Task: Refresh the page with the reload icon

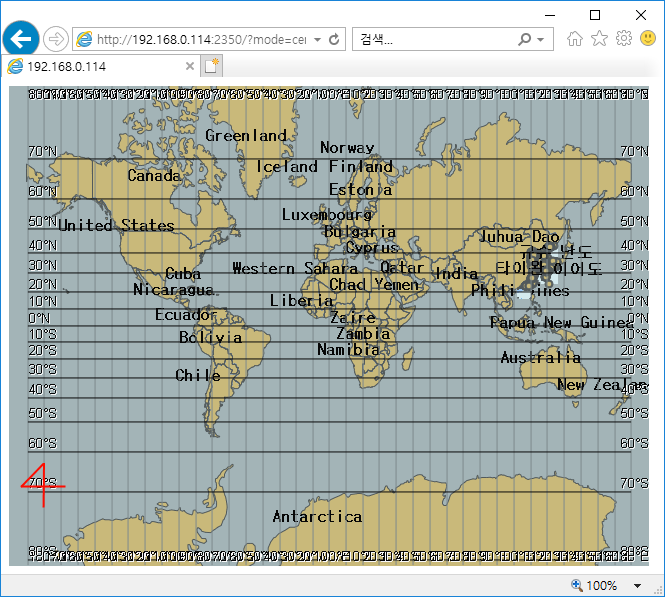Action: click(x=334, y=40)
